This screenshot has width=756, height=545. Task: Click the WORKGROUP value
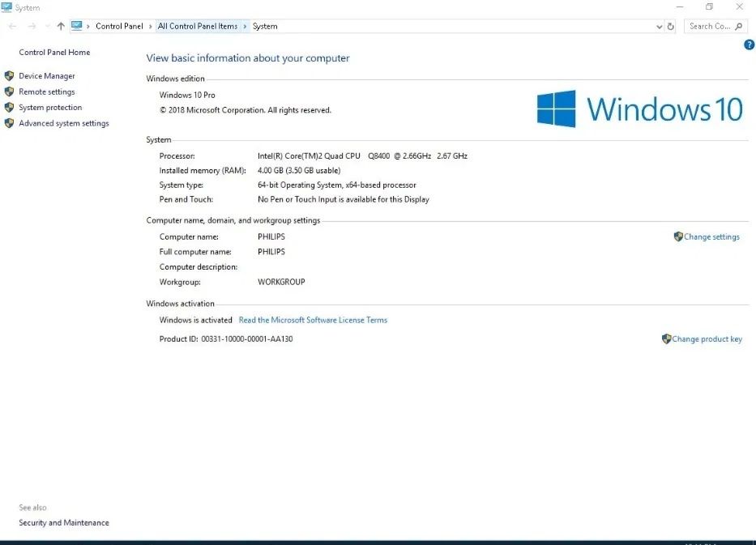[x=281, y=282]
